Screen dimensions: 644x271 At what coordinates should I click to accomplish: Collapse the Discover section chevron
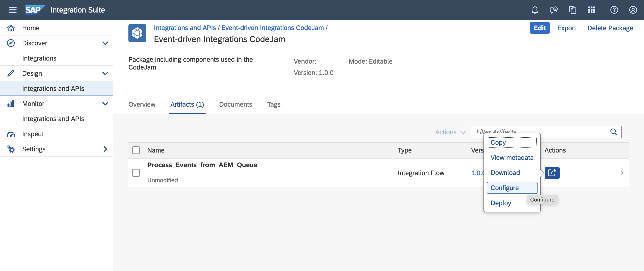105,43
